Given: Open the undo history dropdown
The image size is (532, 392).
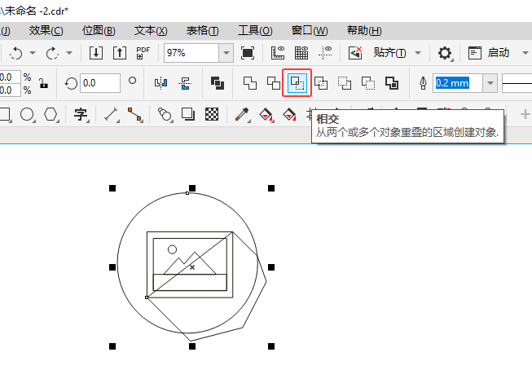Looking at the screenshot, I should pos(33,53).
